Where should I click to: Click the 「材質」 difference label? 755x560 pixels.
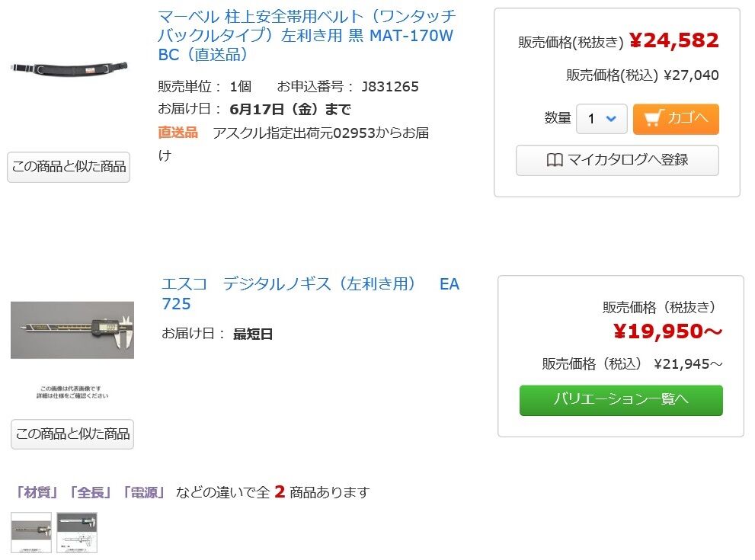[x=38, y=492]
